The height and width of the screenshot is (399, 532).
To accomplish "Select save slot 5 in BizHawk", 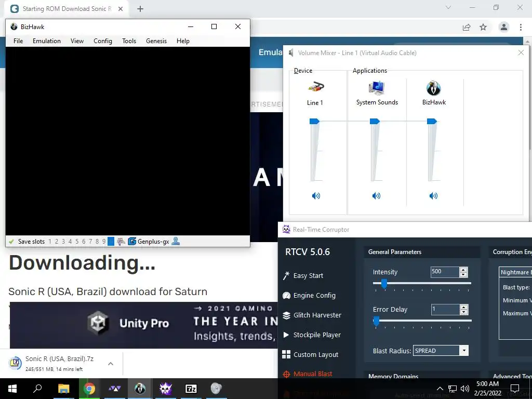I will (77, 242).
